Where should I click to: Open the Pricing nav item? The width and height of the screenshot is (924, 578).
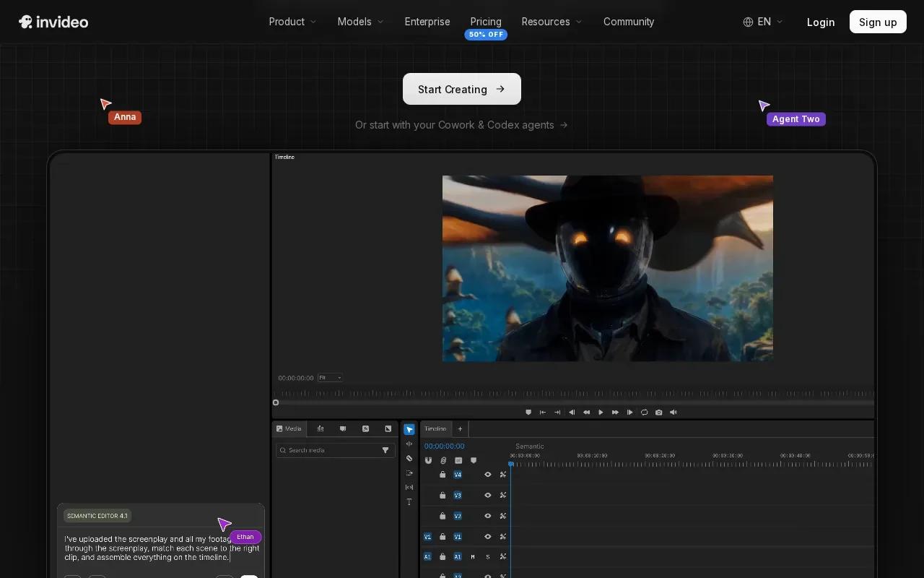pos(486,22)
